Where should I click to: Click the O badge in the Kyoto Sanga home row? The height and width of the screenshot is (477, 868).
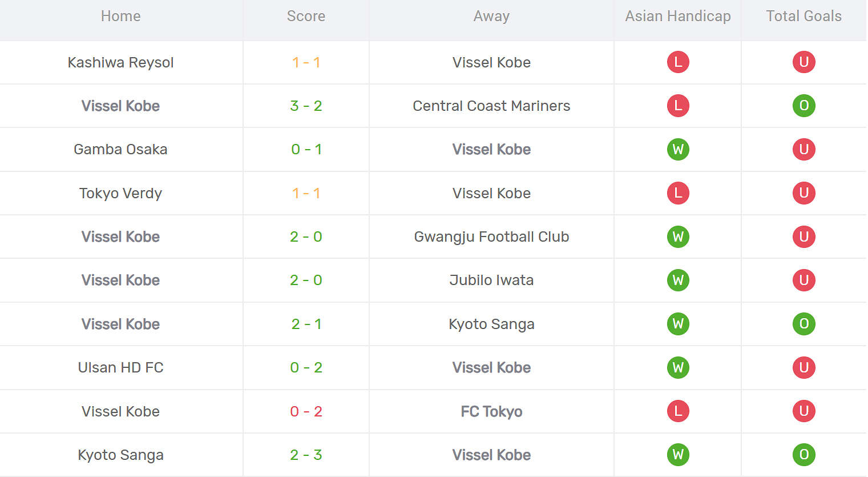pyautogui.click(x=804, y=455)
